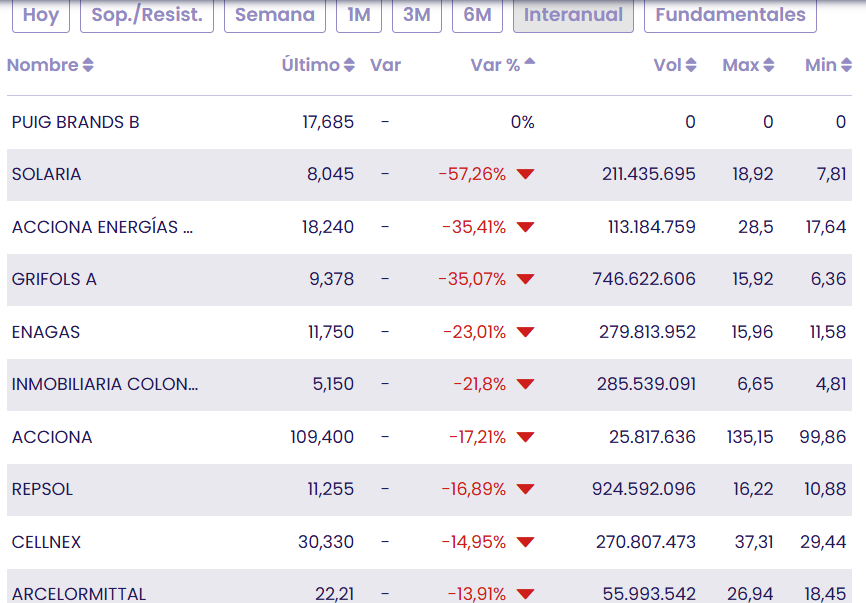Select the Semana period tab
Viewport: 866px width, 603px height.
(x=275, y=15)
